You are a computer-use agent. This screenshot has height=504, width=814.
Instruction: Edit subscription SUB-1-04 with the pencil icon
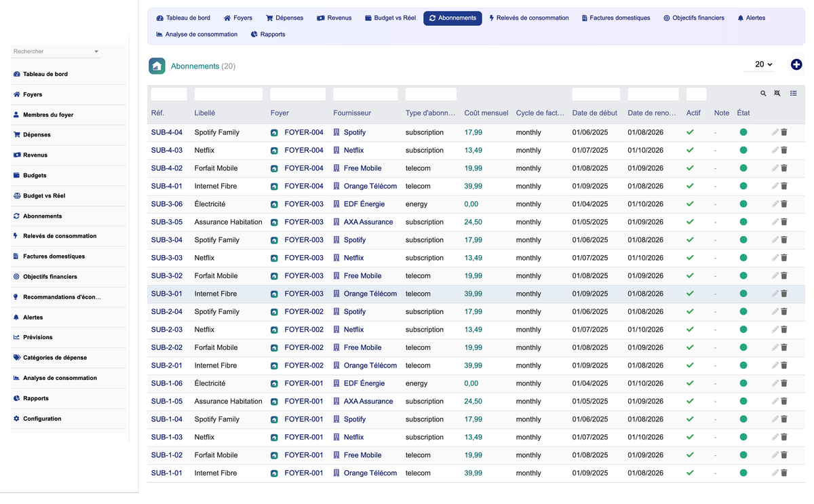tap(775, 419)
